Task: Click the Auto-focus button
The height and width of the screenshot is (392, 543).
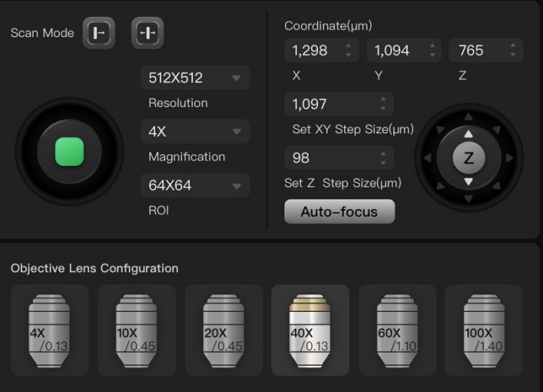Action: pyautogui.click(x=339, y=212)
